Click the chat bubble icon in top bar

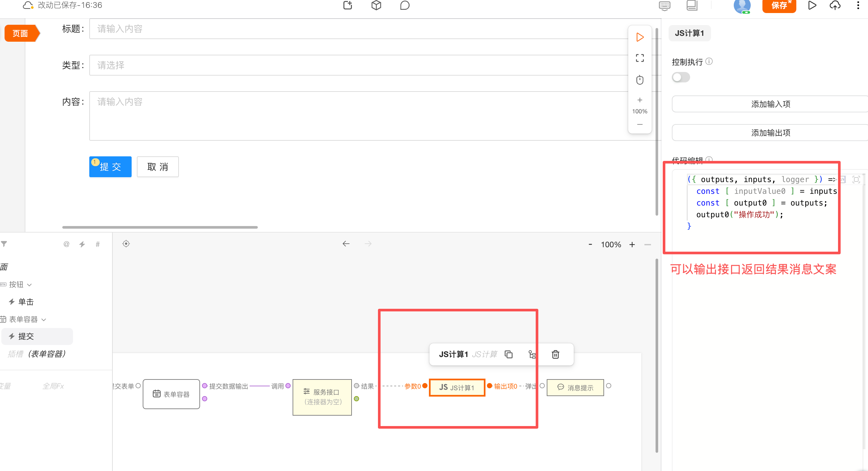click(x=404, y=6)
